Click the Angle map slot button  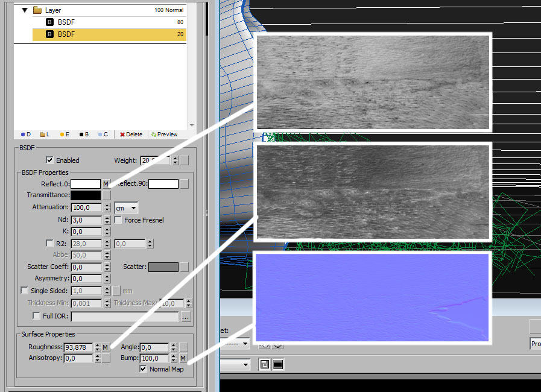tap(183, 347)
